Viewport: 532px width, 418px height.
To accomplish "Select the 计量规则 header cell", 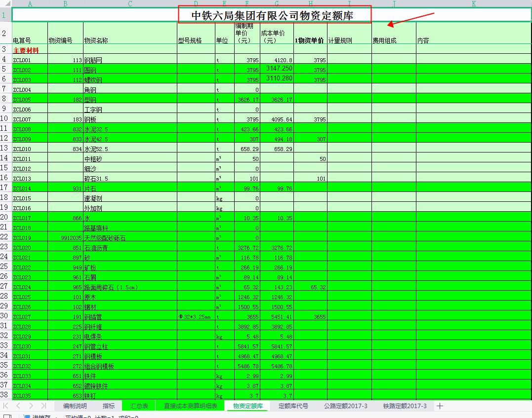I will pyautogui.click(x=349, y=33).
